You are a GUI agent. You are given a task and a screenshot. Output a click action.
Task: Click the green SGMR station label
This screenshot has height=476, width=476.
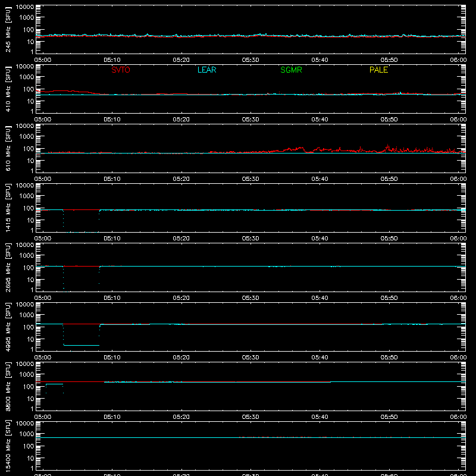(291, 70)
